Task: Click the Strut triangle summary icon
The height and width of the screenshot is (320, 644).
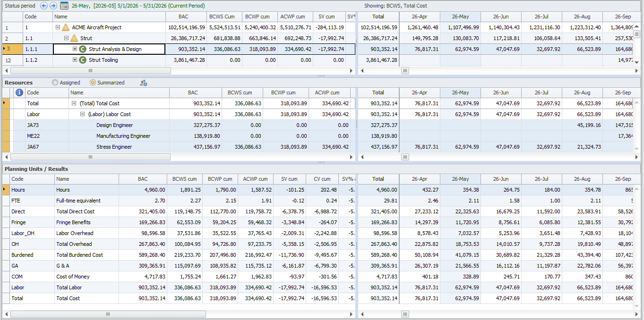Action: 74,38
